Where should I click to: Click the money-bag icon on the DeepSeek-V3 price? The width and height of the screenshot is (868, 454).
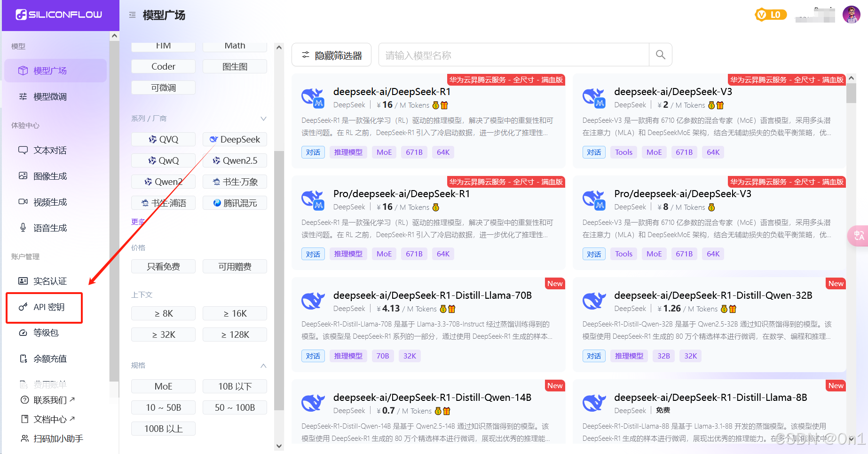click(711, 105)
